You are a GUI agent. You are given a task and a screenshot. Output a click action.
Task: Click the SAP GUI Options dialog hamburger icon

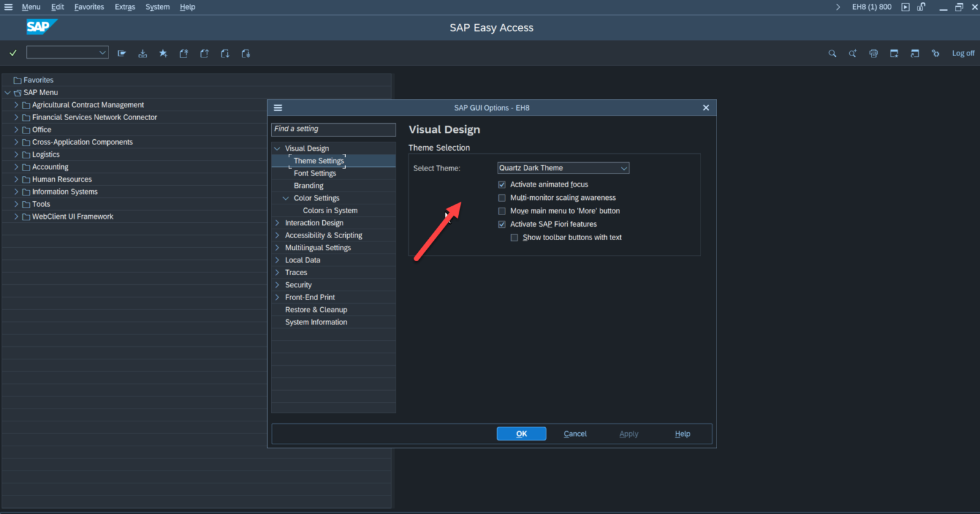click(278, 108)
